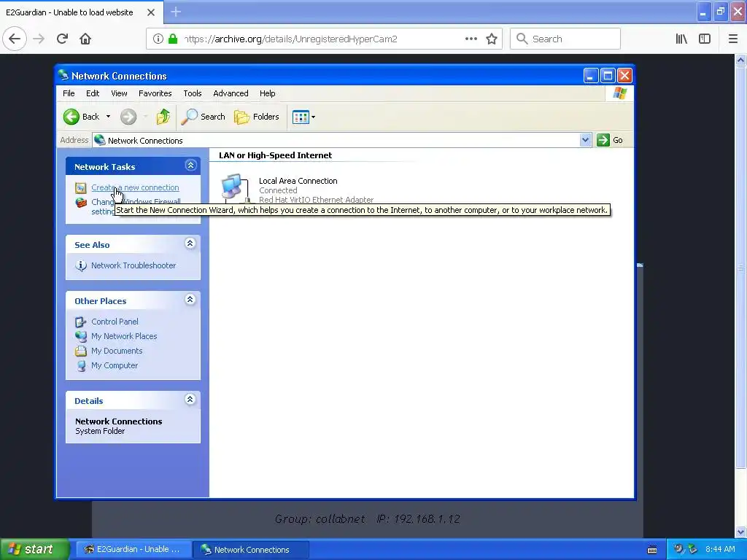Collapse the Other Places panel
The image size is (747, 560).
click(190, 300)
